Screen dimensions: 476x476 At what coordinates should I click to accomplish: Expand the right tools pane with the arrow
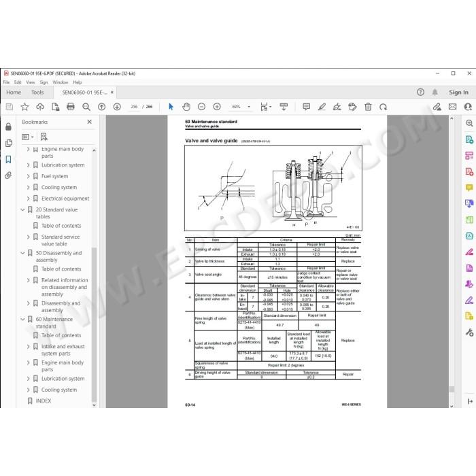(x=471, y=402)
